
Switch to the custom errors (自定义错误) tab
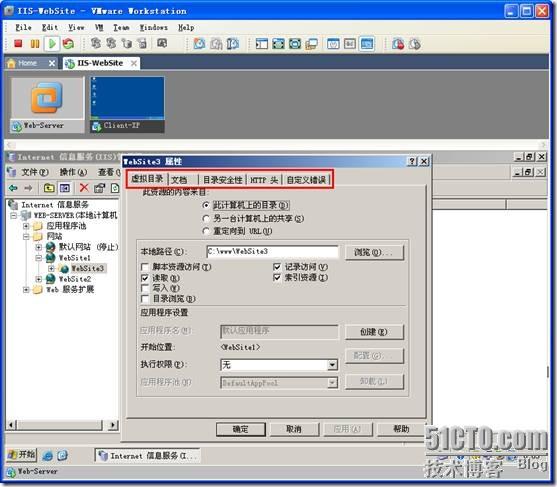pyautogui.click(x=306, y=180)
